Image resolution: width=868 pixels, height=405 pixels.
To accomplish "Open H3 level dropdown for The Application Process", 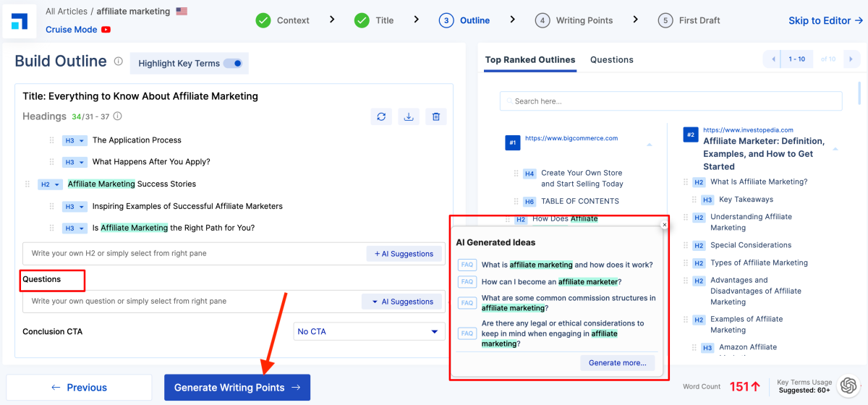I will click(x=75, y=140).
